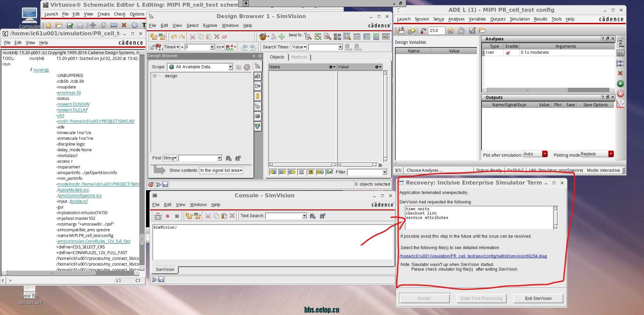The width and height of the screenshot is (644, 315).
Task: Click Open Database icon in Design Browser toolbar
Action: click(154, 37)
